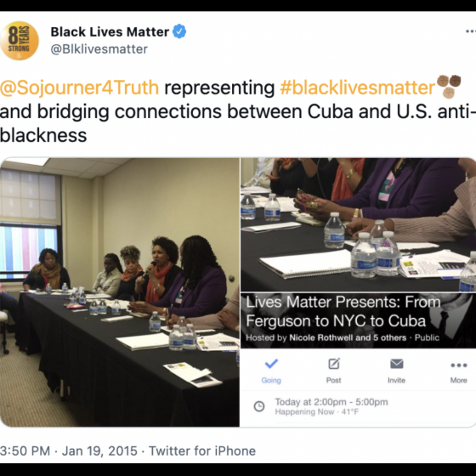The width and height of the screenshot is (476, 476).
Task: Open the @Sojourner4Truth mention
Action: point(80,88)
